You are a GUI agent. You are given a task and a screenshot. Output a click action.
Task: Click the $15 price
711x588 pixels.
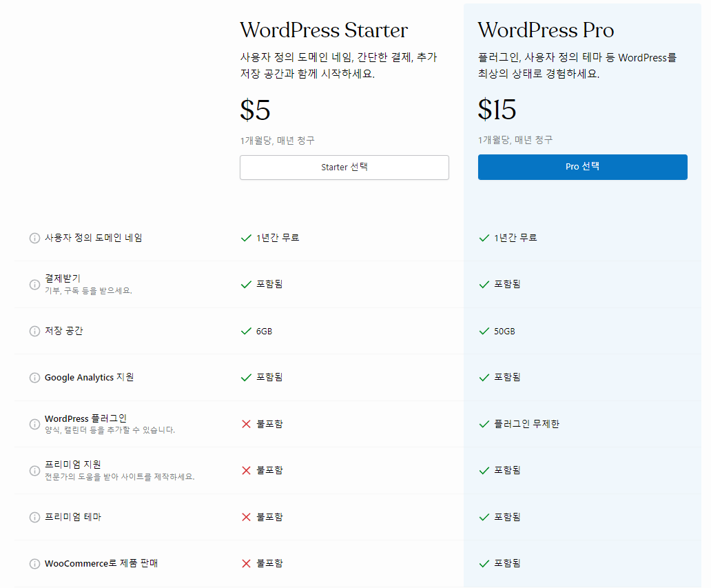point(497,110)
